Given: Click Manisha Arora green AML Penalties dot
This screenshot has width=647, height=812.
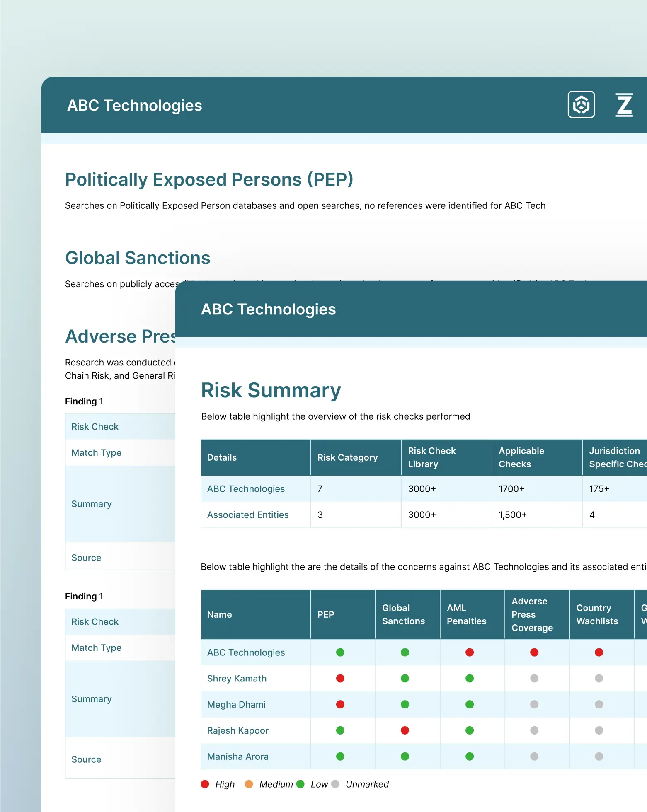Looking at the screenshot, I should tap(470, 756).
